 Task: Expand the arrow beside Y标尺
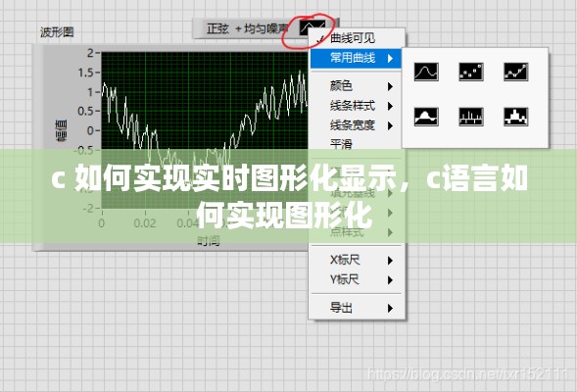[390, 280]
